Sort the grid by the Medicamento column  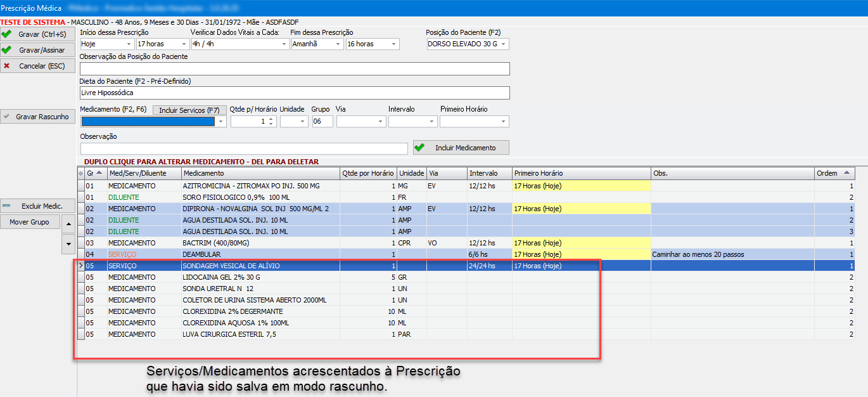260,173
